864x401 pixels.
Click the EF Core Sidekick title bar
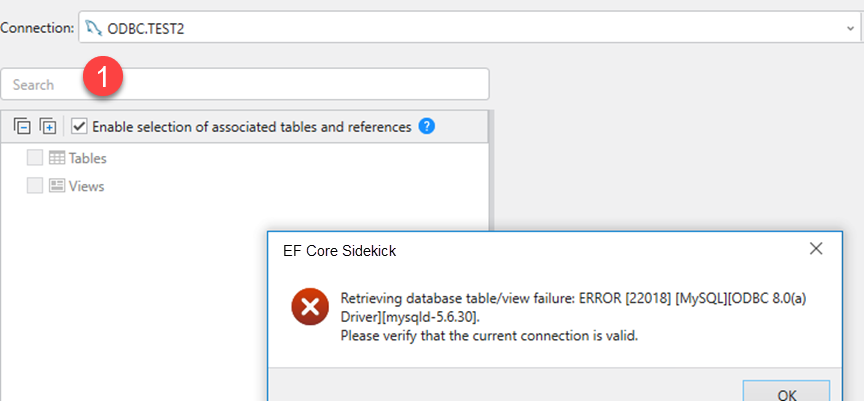[x=555, y=251]
